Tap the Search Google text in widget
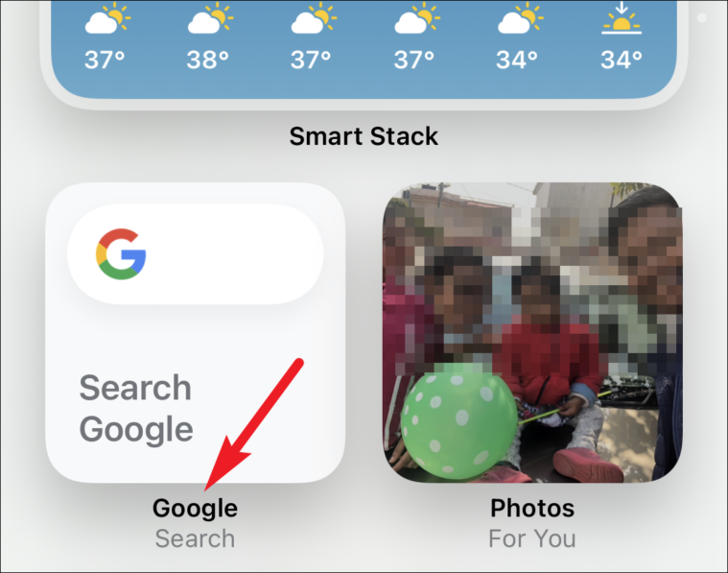This screenshot has width=728, height=573. coord(135,409)
